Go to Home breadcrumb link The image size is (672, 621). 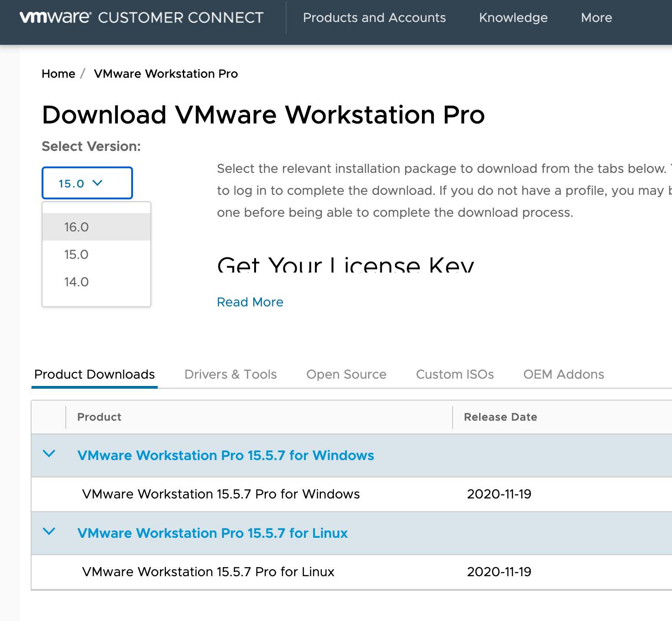click(58, 74)
